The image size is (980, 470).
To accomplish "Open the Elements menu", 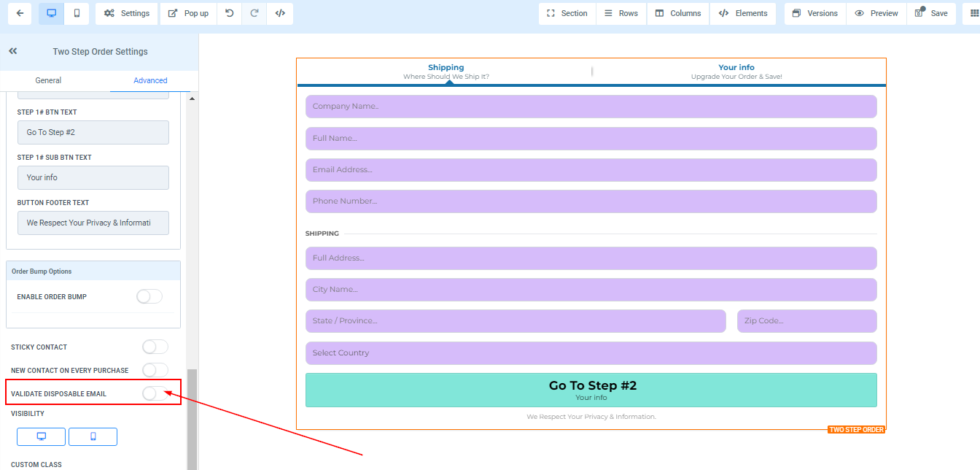I will coord(742,13).
